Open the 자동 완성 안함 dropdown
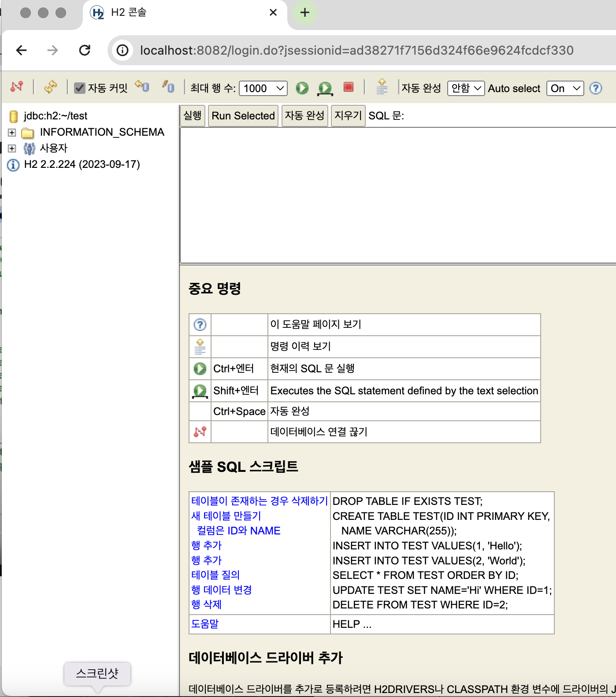The image size is (616, 697). (x=466, y=89)
